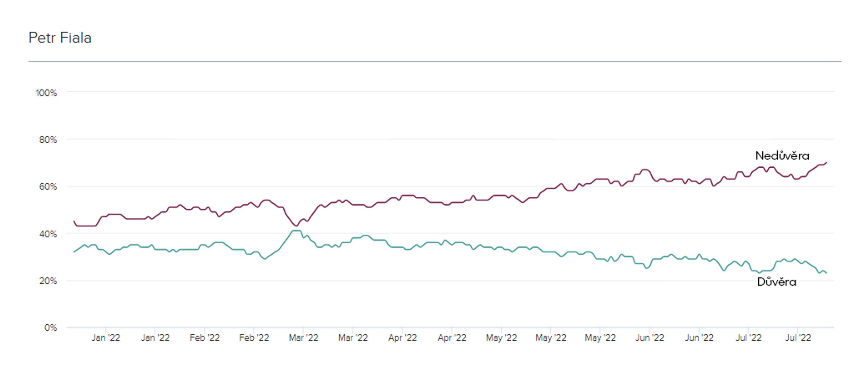Select the Nedůvěra series label
The image size is (868, 385).
tap(782, 155)
